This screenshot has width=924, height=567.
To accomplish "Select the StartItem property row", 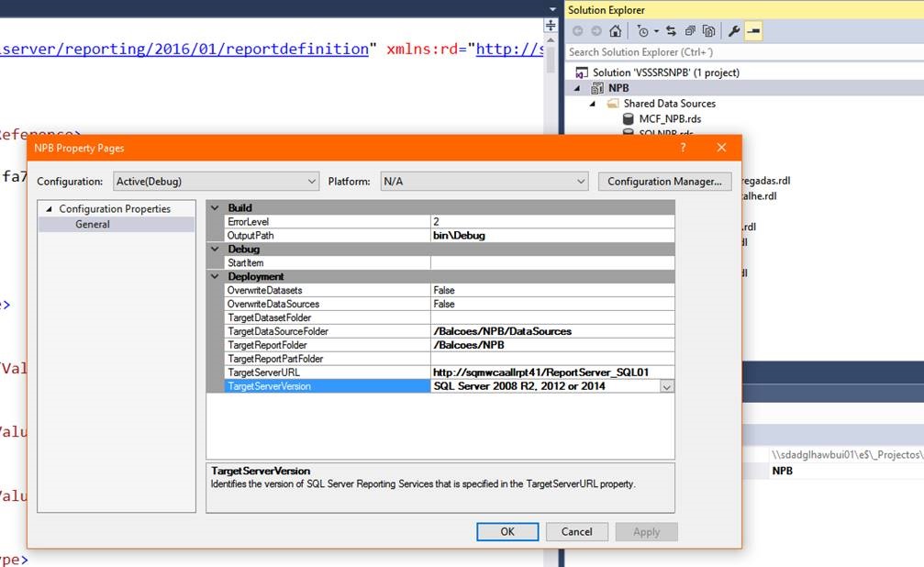I will tap(327, 263).
